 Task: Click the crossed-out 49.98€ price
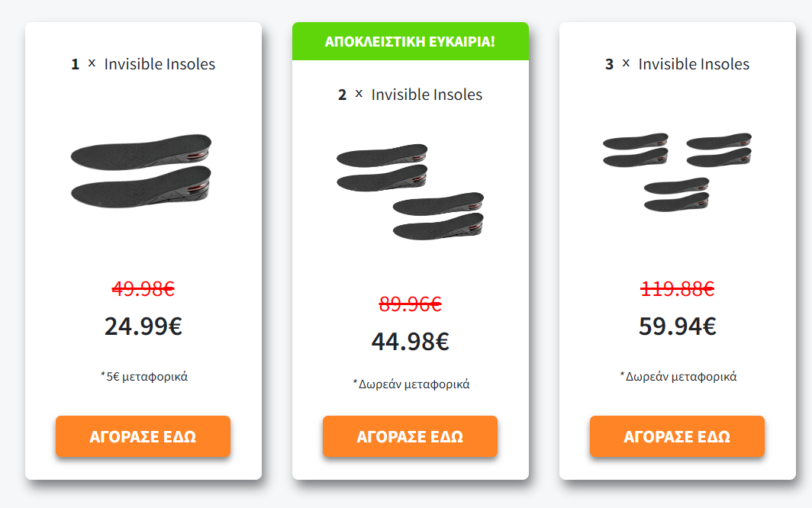[143, 289]
